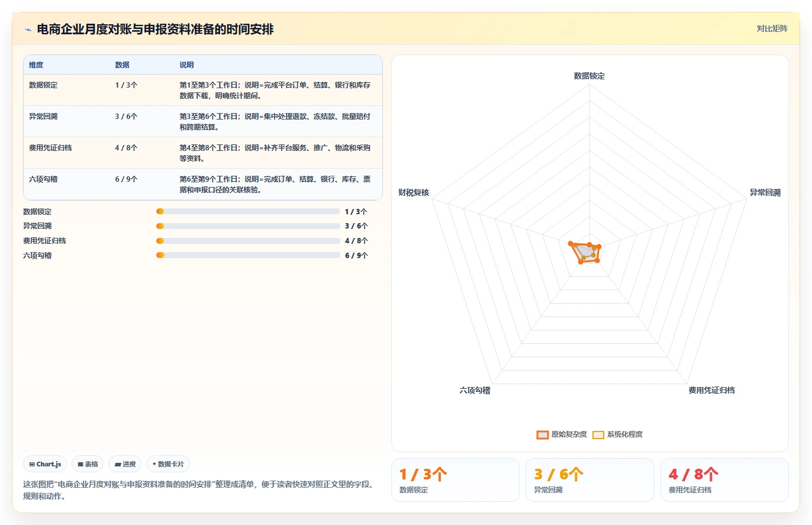Viewport: 812px width, 525px height.
Task: Click radar axis label 异常回溯
Action: click(x=765, y=192)
